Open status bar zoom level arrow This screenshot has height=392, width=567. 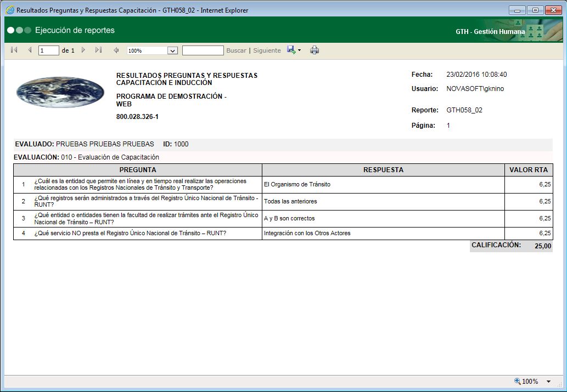pos(548,382)
